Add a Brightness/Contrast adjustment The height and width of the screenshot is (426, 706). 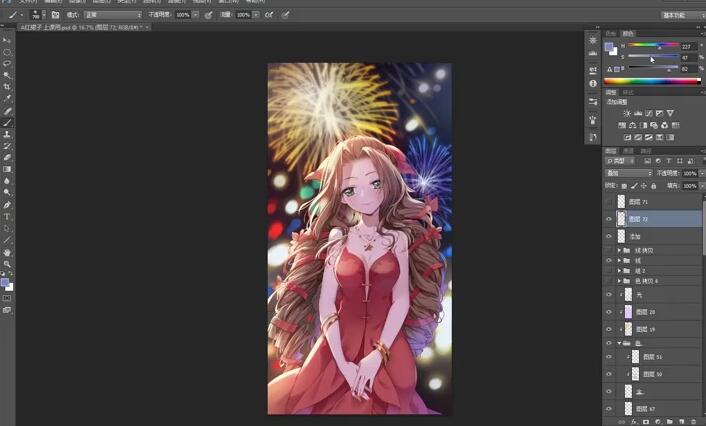point(627,113)
